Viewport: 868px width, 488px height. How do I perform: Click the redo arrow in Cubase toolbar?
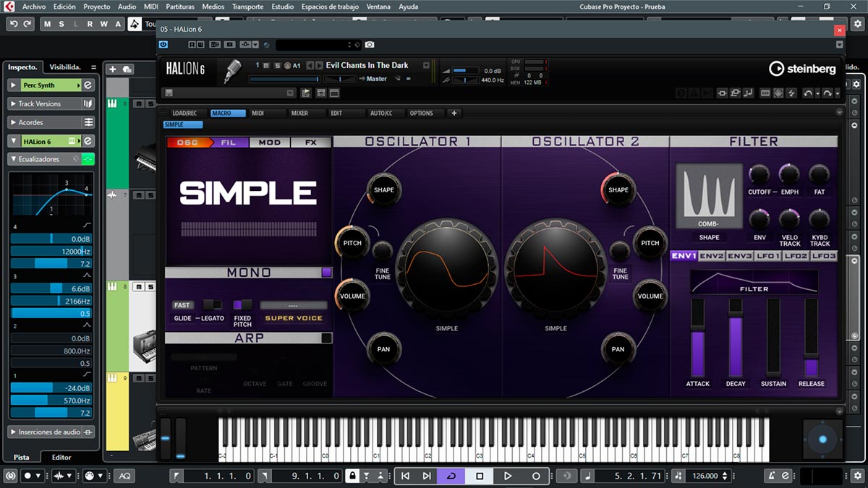27,24
